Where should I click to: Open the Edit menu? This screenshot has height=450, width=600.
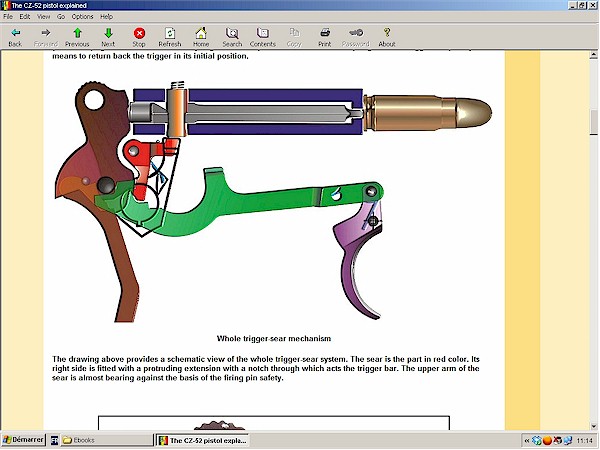(x=24, y=16)
